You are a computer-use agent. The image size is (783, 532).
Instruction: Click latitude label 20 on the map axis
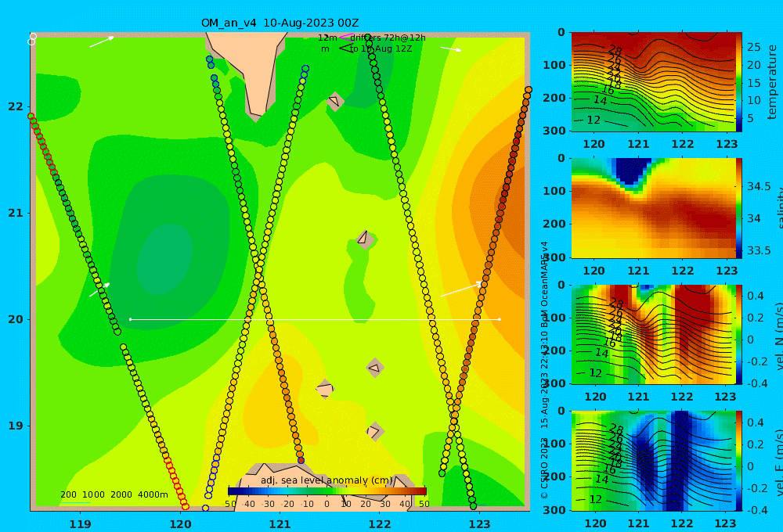(x=16, y=319)
